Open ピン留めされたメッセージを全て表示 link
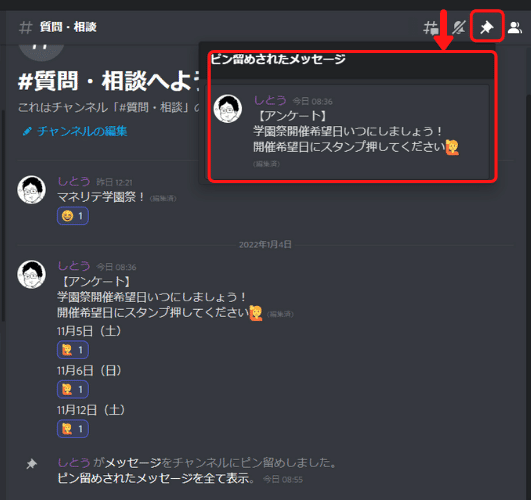This screenshot has width=531, height=500. [156, 478]
